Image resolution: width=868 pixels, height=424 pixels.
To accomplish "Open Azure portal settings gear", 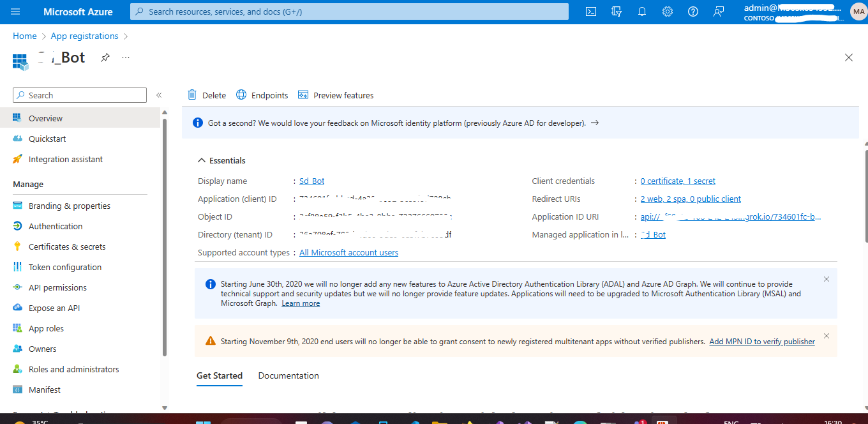I will [x=667, y=11].
